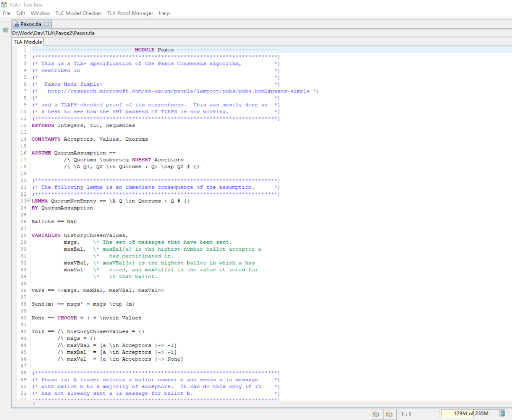Open the Edit menu
The width and height of the screenshot is (512, 420).
coord(20,13)
